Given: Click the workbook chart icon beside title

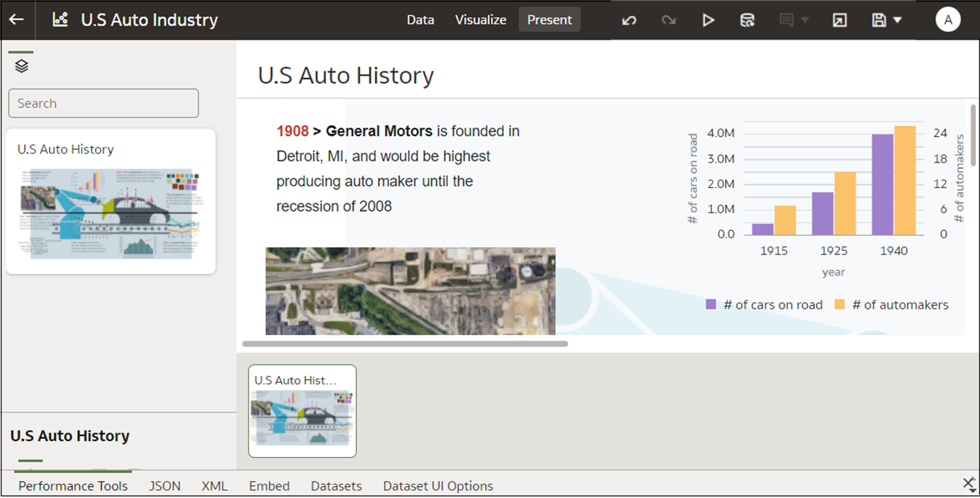Looking at the screenshot, I should click(60, 20).
